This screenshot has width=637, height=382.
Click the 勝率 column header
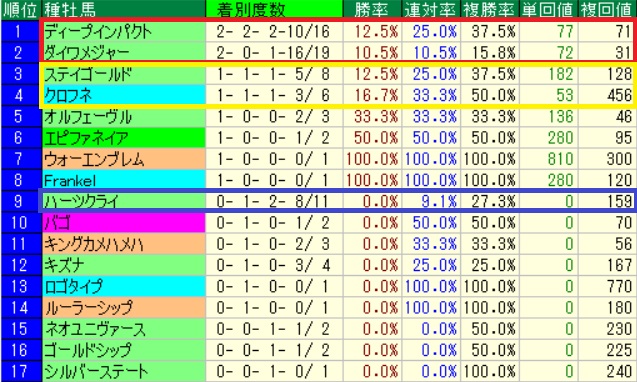373,10
